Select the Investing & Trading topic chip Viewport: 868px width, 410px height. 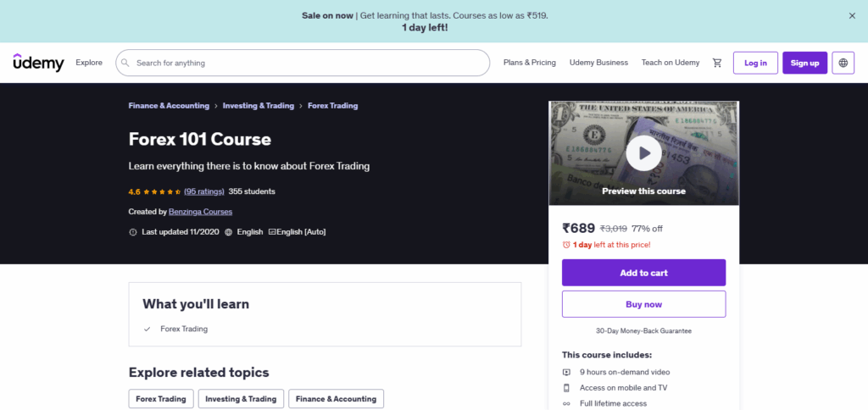click(241, 399)
